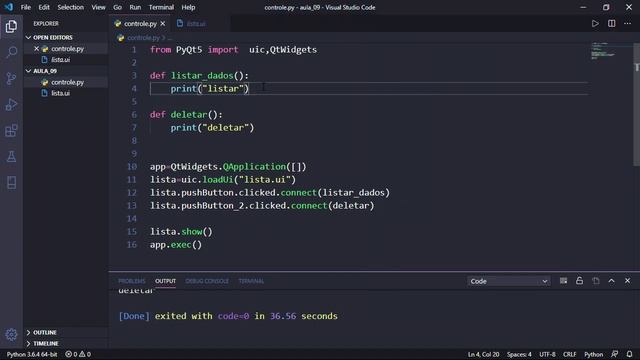Maximize the panel with the up chevron
The height and width of the screenshot is (360, 640).
(x=611, y=281)
